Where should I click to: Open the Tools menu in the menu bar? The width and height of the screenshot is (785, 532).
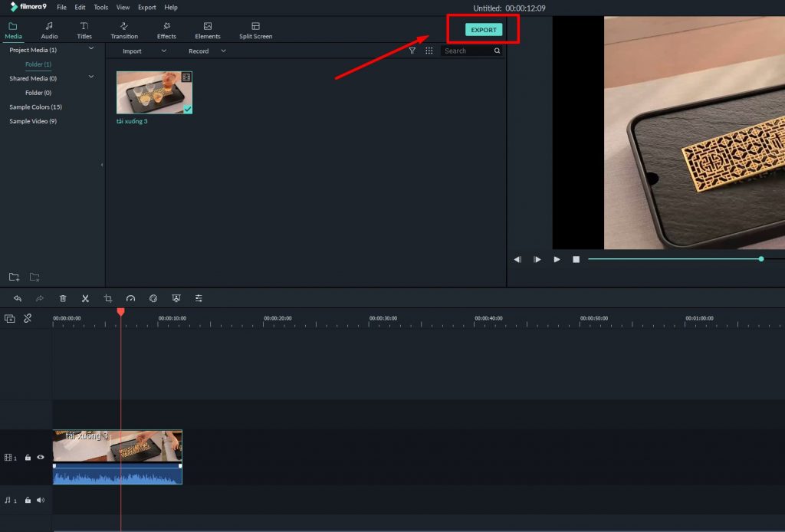coord(100,7)
